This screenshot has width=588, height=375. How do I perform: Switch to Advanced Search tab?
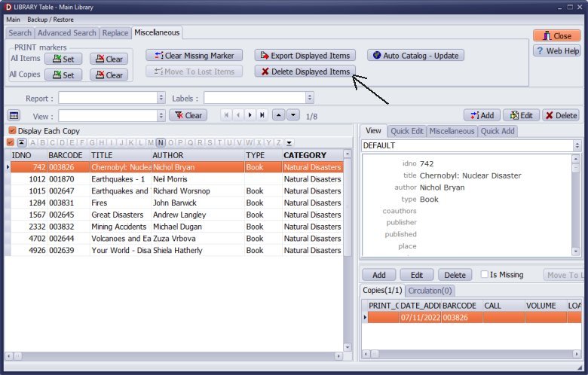(x=67, y=33)
